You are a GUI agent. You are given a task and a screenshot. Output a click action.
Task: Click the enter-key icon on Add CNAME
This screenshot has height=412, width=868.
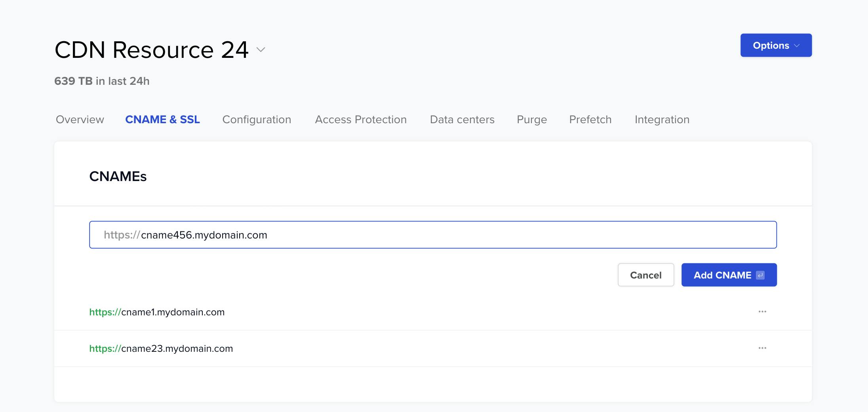tap(760, 275)
